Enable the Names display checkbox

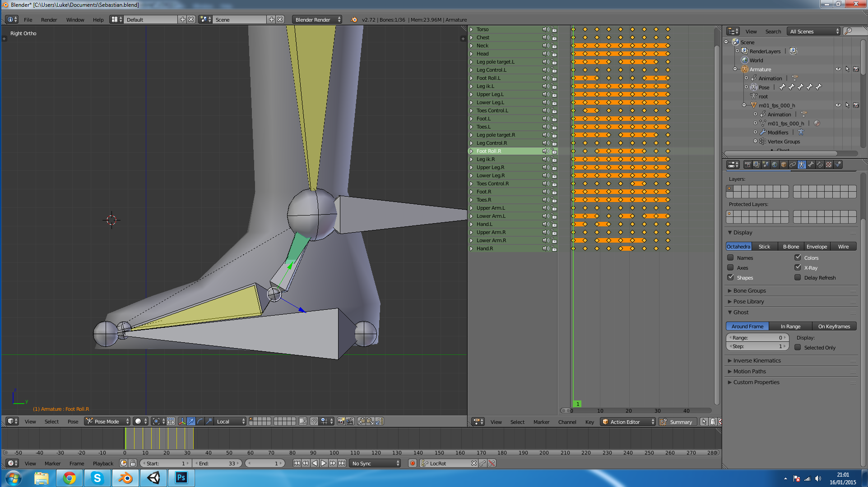730,257
